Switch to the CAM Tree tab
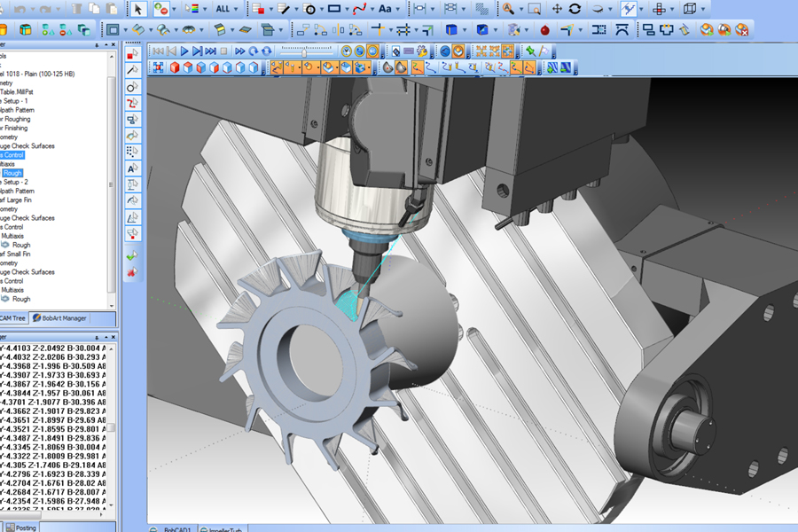This screenshot has height=532, width=798. coord(13,318)
